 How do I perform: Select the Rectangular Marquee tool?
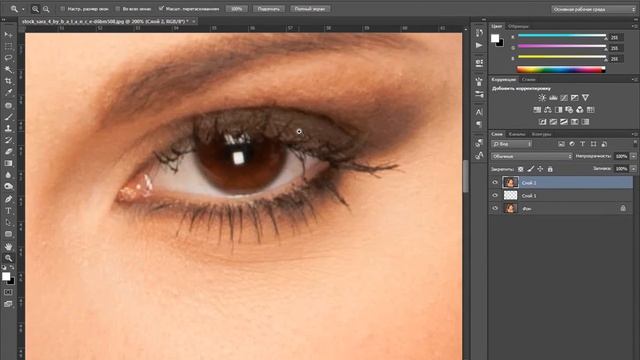tap(8, 47)
